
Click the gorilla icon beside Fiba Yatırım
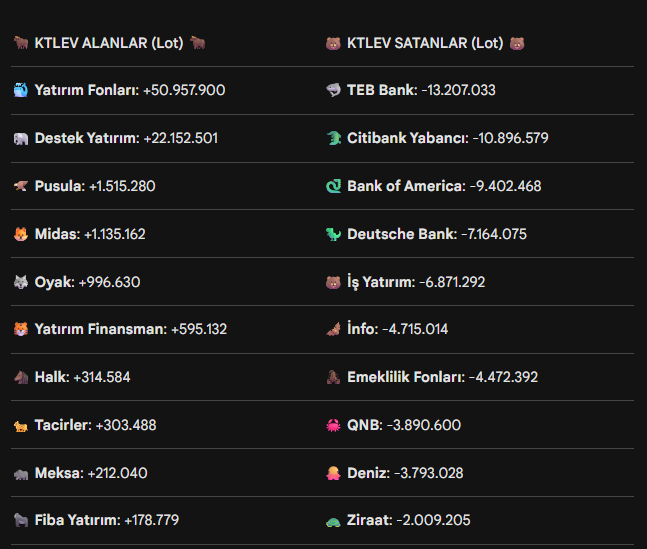click(21, 520)
